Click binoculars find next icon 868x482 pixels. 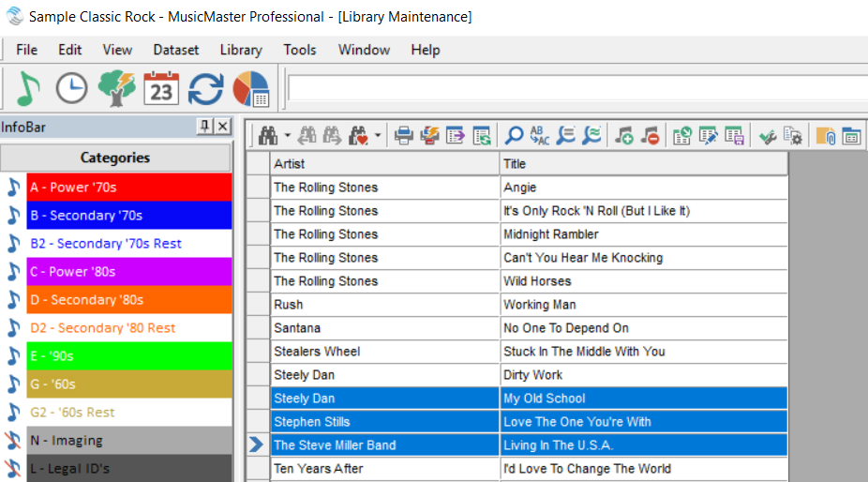(332, 135)
